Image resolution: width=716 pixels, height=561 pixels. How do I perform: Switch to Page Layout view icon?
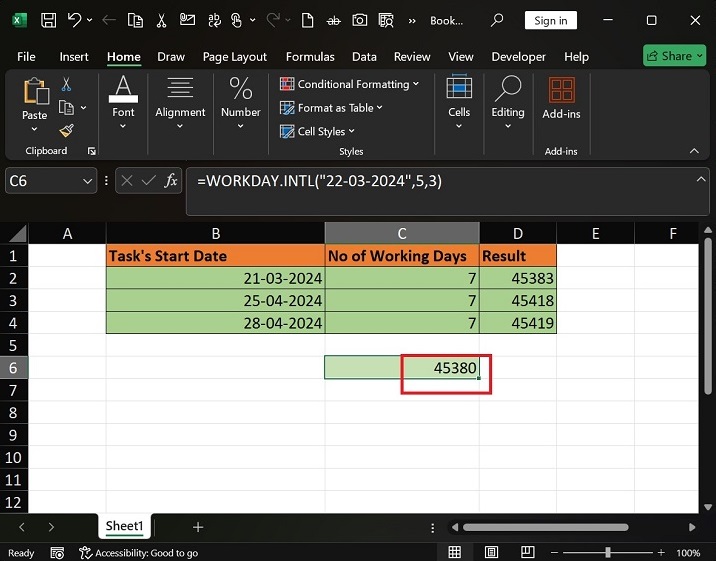(491, 552)
